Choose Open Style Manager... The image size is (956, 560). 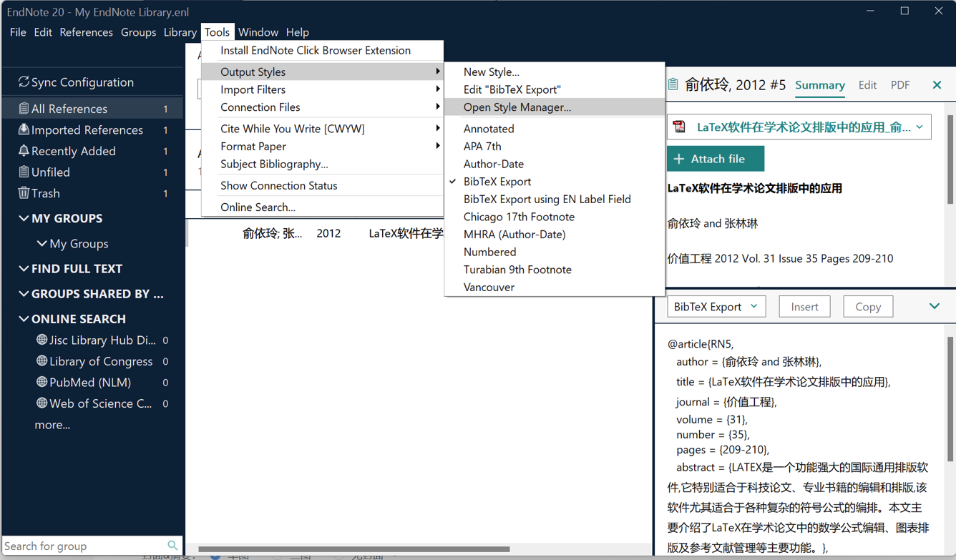point(554,107)
